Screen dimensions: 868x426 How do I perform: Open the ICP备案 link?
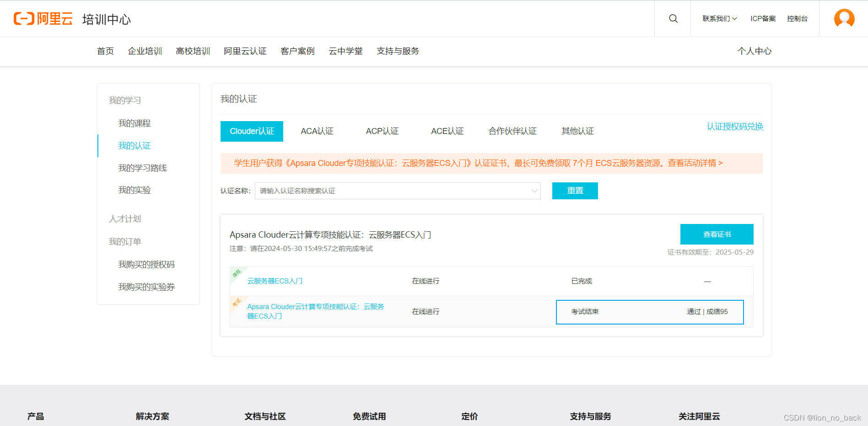tap(763, 19)
